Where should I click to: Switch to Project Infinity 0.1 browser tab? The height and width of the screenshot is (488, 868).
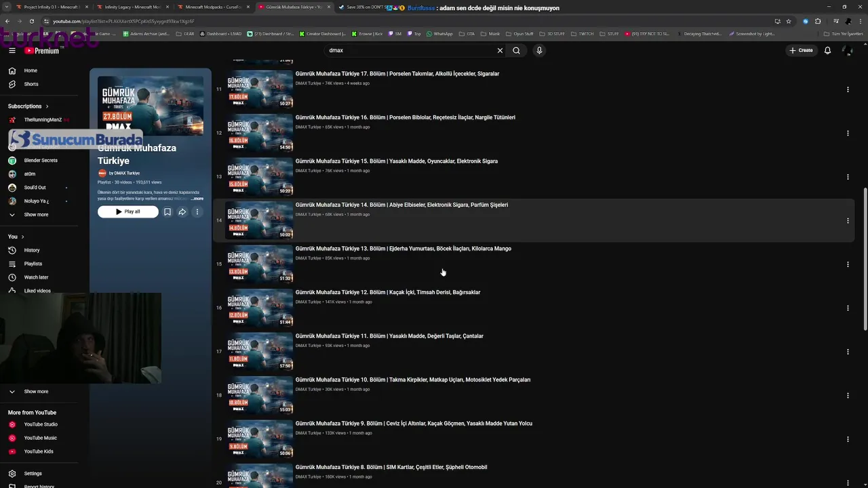(50, 7)
